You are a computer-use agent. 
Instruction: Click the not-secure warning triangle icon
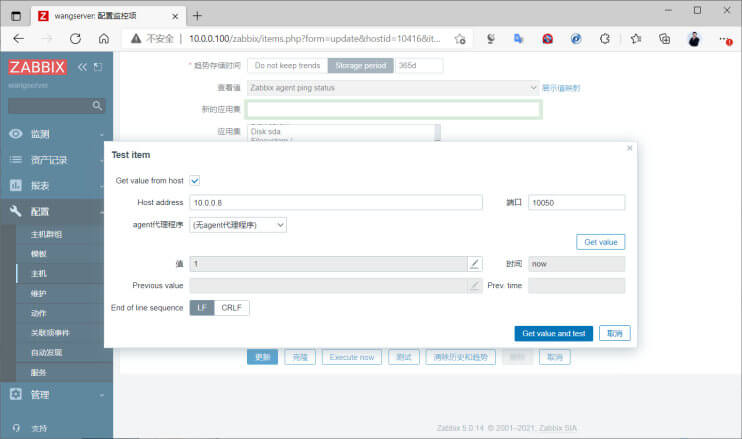136,39
